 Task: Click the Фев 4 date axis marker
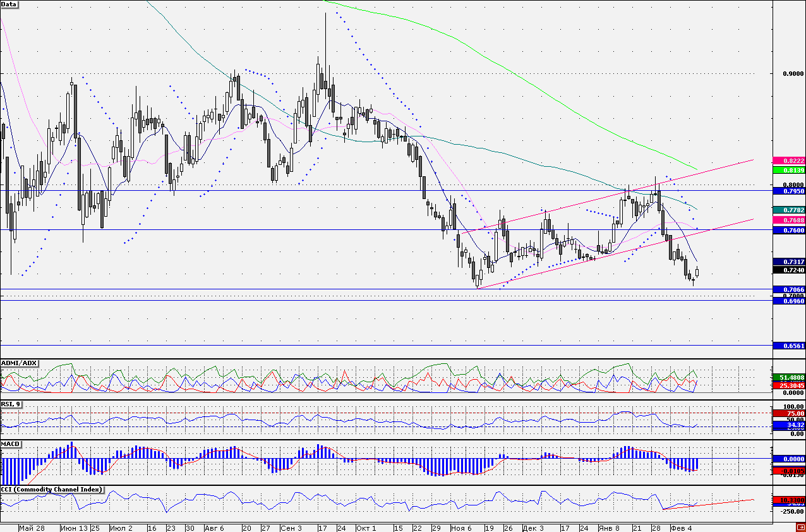pyautogui.click(x=682, y=527)
